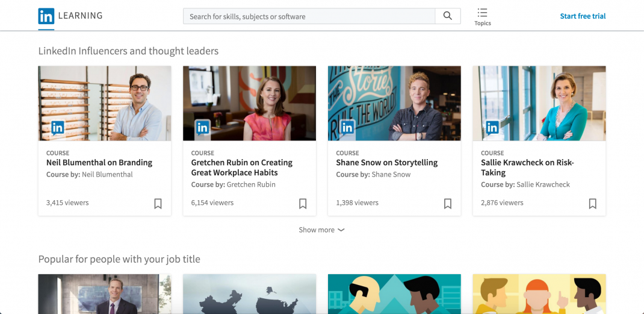Click the search magnifier button
Image resolution: width=644 pixels, height=314 pixels.
pyautogui.click(x=447, y=16)
